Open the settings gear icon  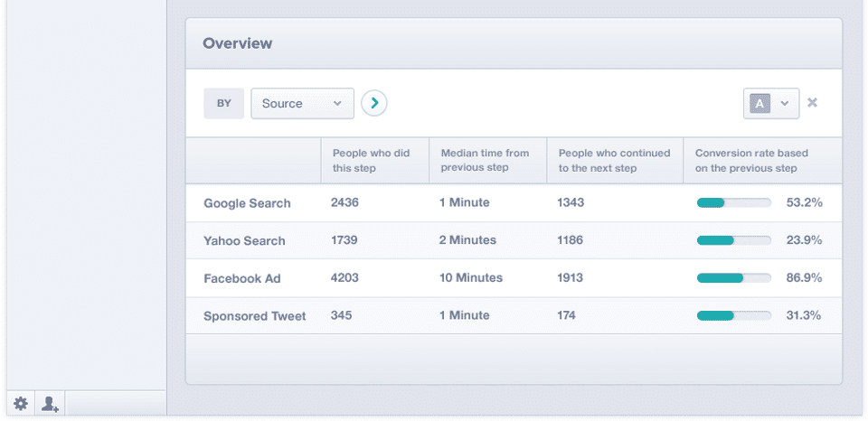click(20, 404)
